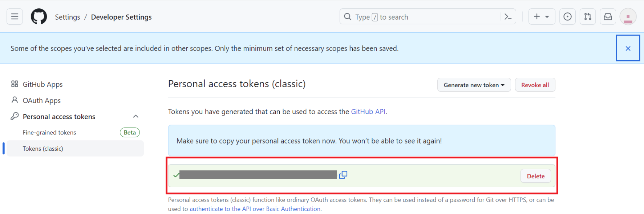This screenshot has width=644, height=214.
Task: Open the hamburger navigation menu
Action: (15, 17)
